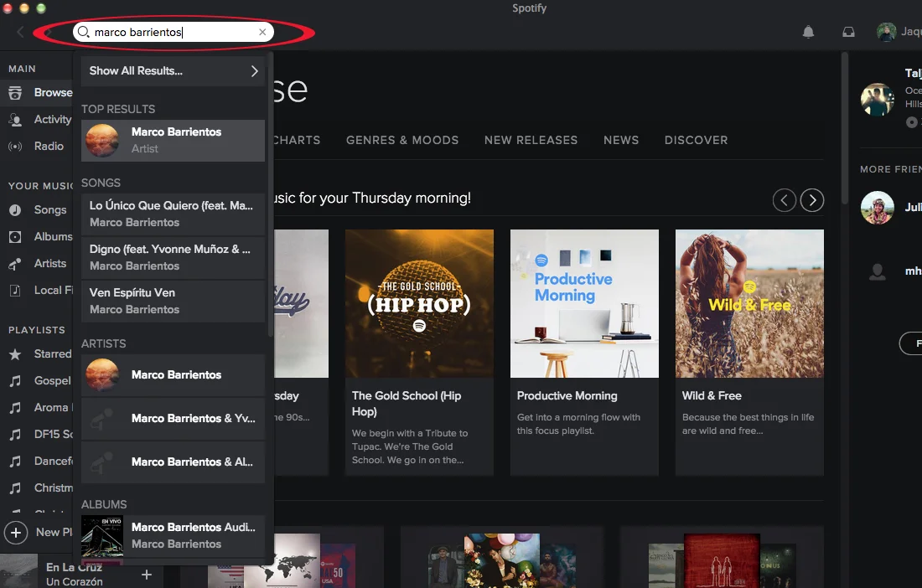Switch to the Discover tab
The width and height of the screenshot is (922, 588).
point(697,141)
